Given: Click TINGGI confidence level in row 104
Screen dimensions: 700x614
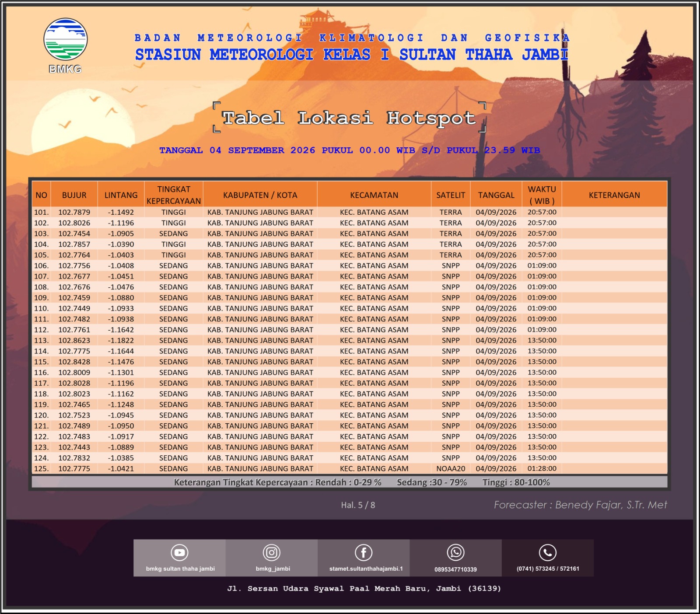Looking at the screenshot, I should (x=174, y=244).
